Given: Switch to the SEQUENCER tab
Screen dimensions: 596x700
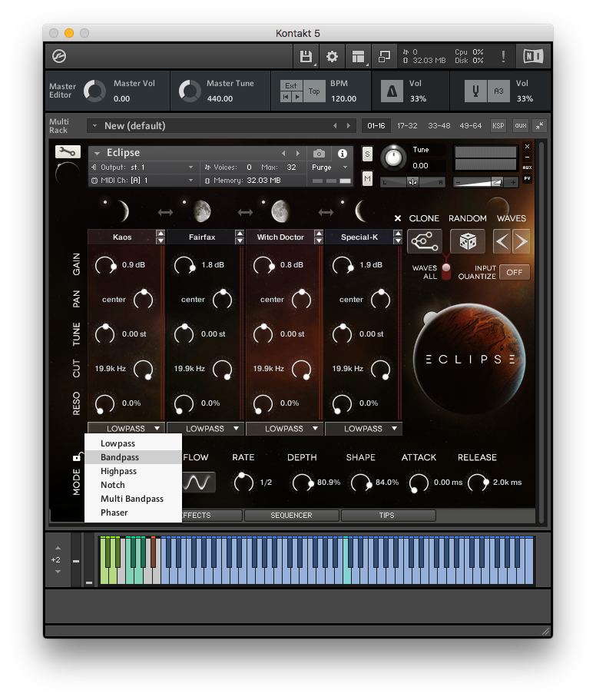Looking at the screenshot, I should (291, 515).
